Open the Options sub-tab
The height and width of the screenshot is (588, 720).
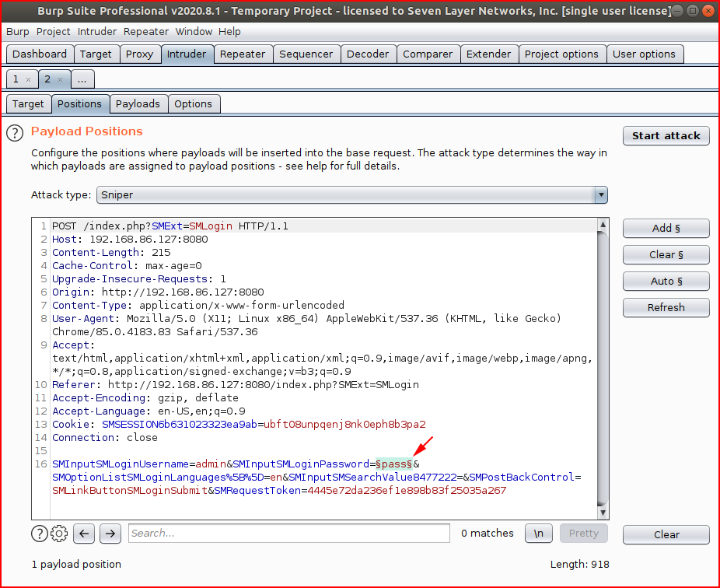194,103
